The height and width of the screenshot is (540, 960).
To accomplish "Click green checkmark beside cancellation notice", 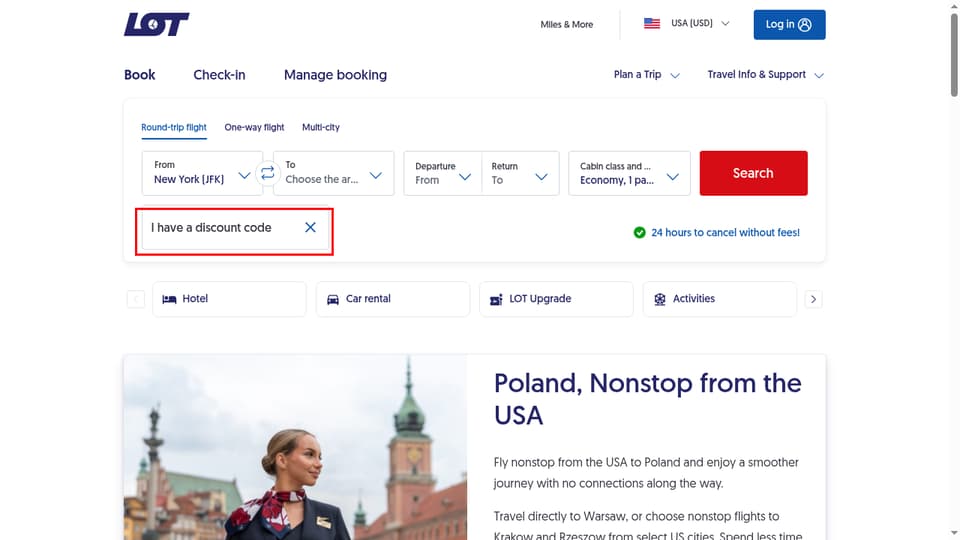I will tap(639, 233).
